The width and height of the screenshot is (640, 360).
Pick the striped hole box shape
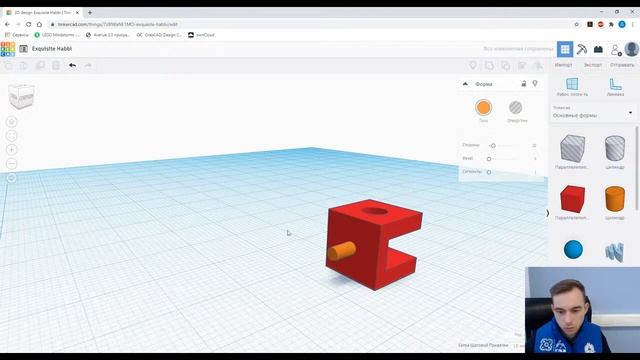pyautogui.click(x=572, y=149)
